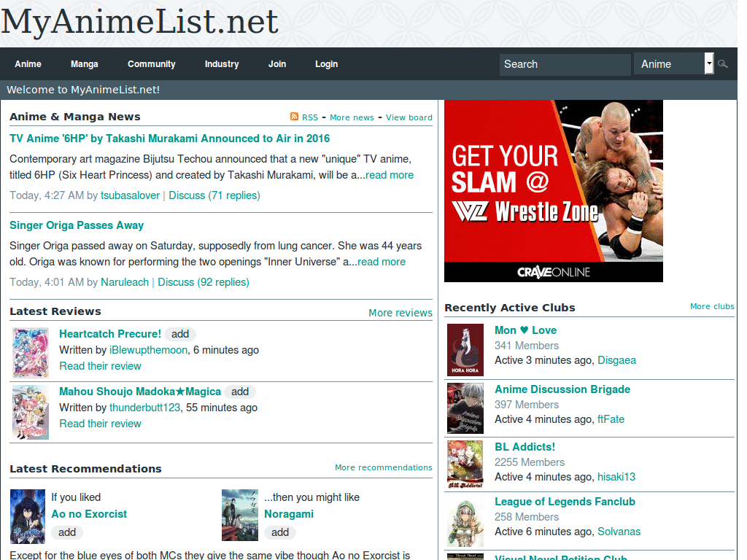Click the Ao no Exorcist cover thumbnail
This screenshot has height=560, width=747.
(28, 517)
